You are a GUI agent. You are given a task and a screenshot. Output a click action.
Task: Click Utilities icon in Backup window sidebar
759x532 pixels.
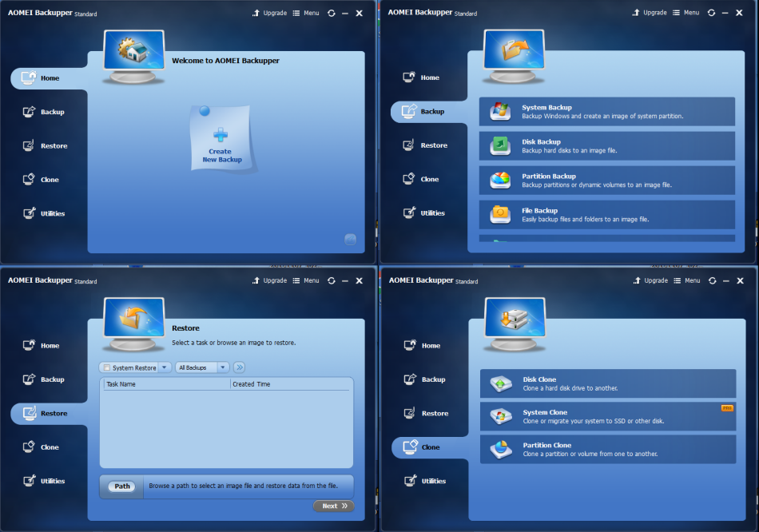click(409, 212)
